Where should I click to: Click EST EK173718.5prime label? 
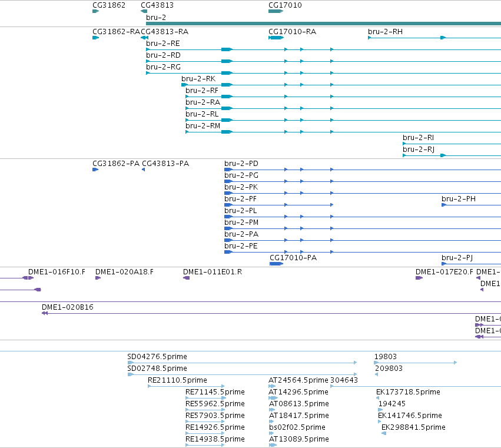[x=408, y=392]
